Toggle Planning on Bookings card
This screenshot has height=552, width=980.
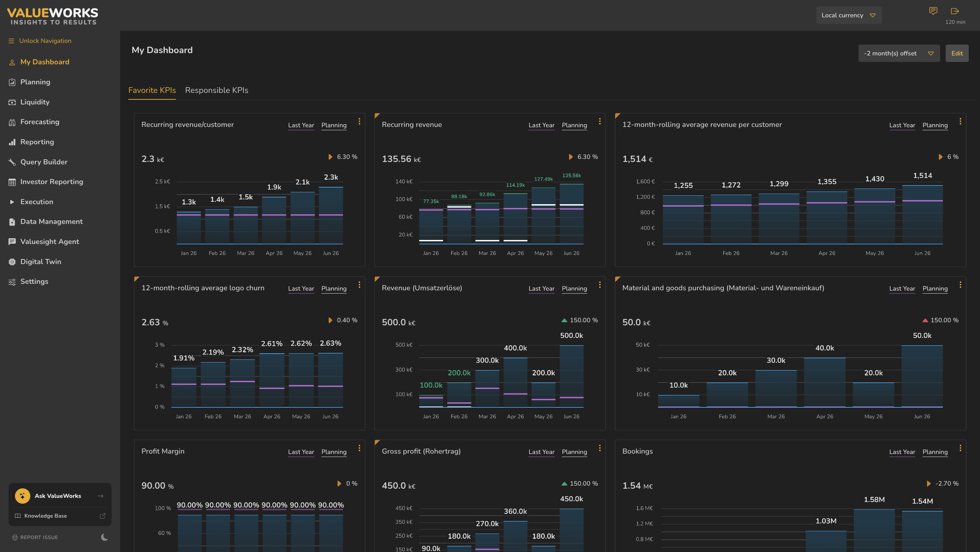click(935, 452)
